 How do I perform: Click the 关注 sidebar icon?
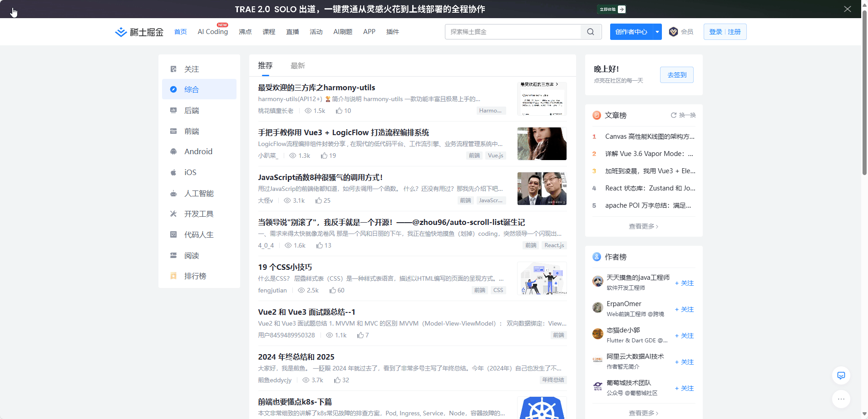173,69
